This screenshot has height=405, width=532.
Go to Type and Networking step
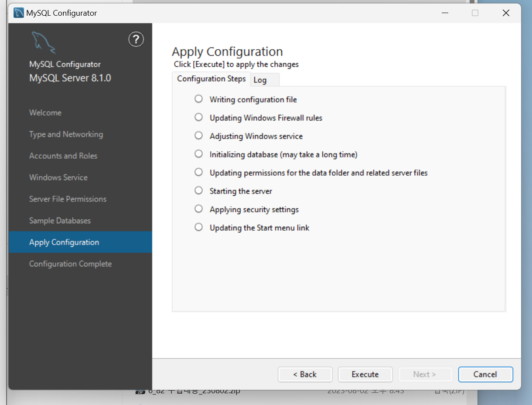click(66, 134)
